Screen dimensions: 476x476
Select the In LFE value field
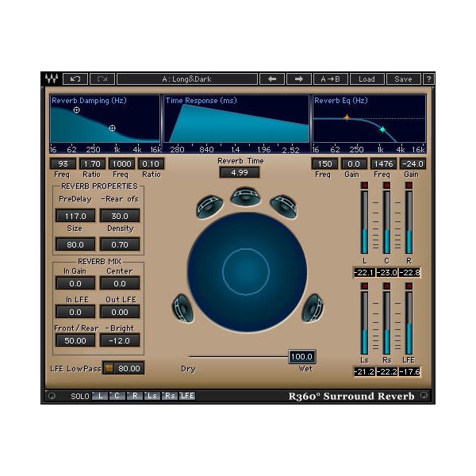pos(75,312)
